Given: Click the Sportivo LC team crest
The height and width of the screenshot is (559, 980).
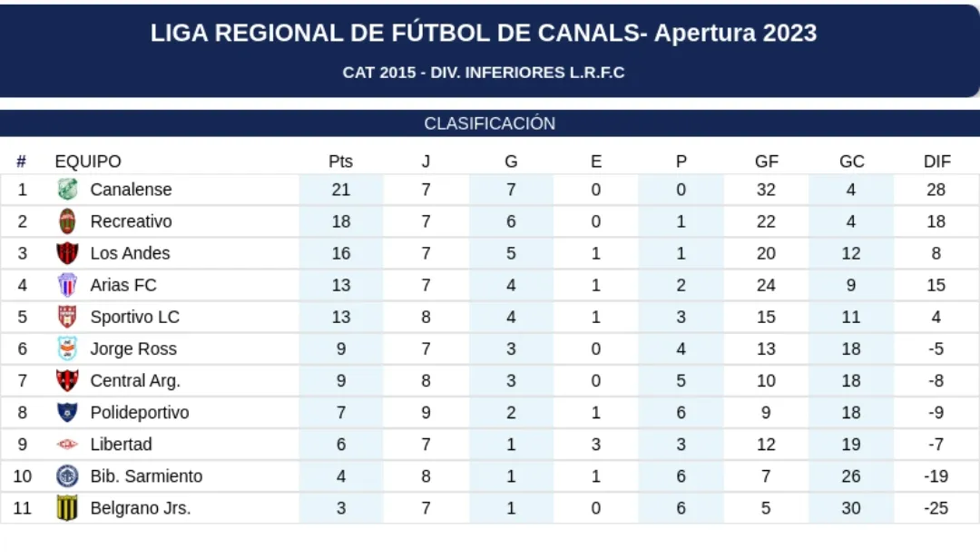Looking at the screenshot, I should [x=68, y=317].
